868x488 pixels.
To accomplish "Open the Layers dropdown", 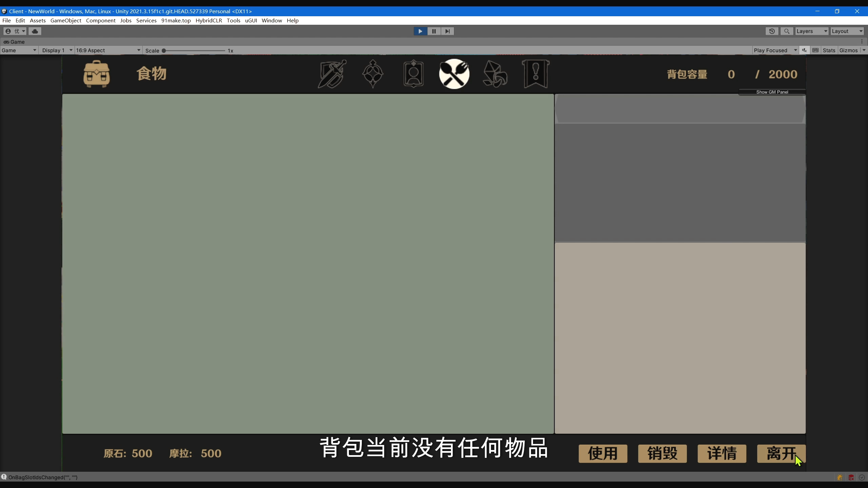I will [x=811, y=31].
